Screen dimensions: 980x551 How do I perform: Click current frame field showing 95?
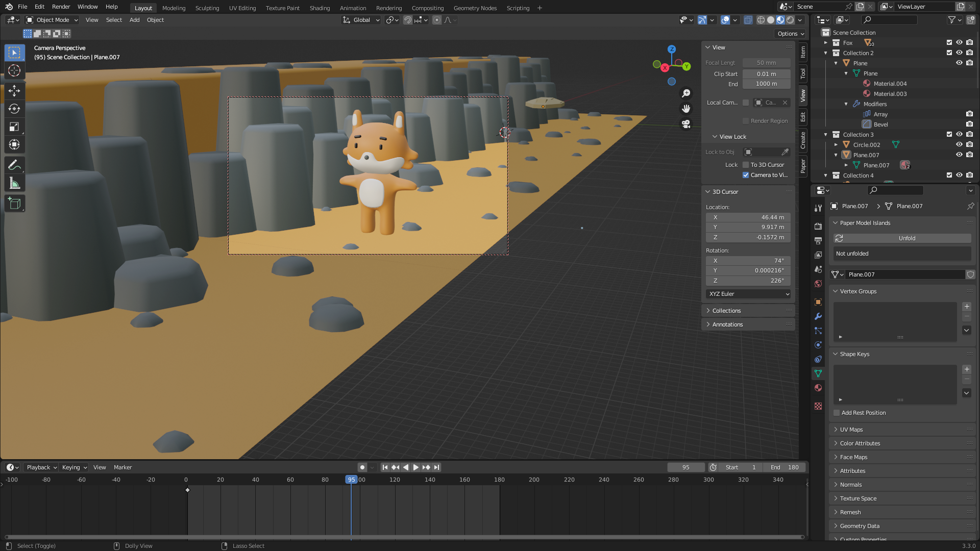click(685, 467)
